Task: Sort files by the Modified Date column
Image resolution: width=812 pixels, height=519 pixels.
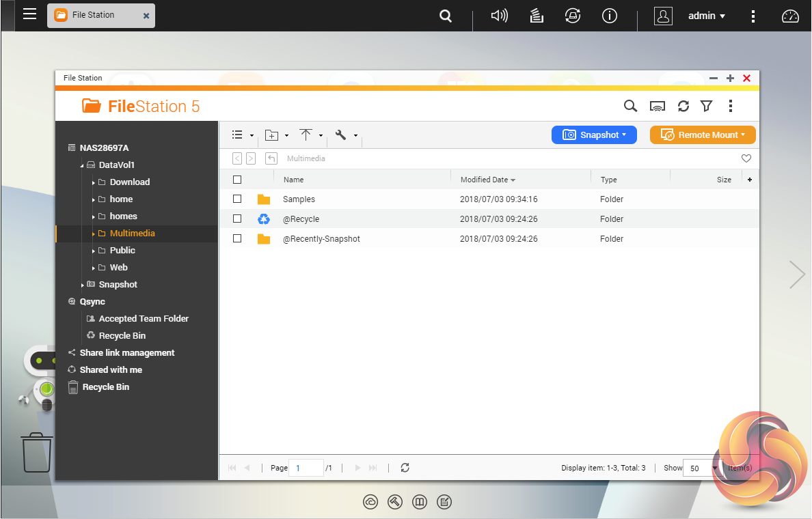Action: 484,180
